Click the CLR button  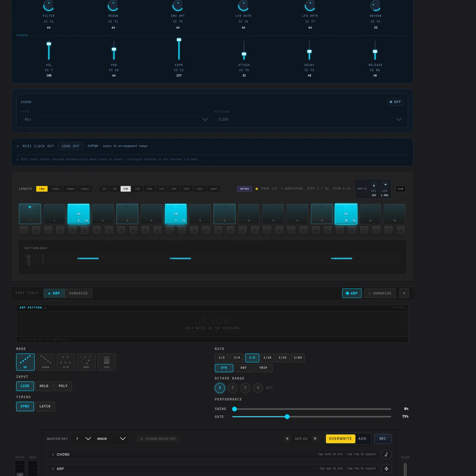click(400, 189)
